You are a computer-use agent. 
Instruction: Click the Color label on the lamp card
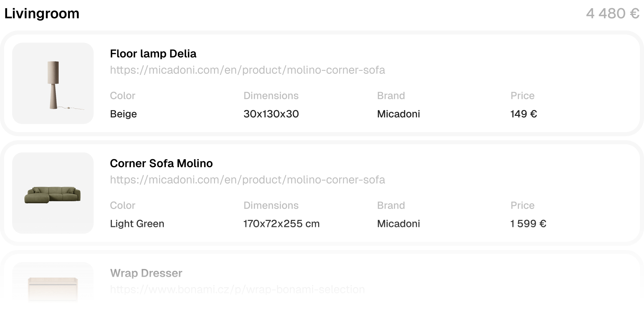pyautogui.click(x=122, y=96)
